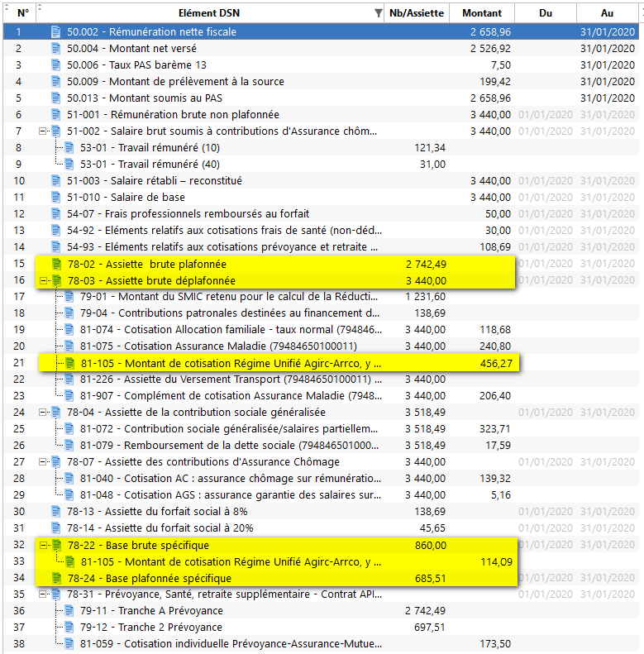Click icon of 54-07 Frais professionnels
Image resolution: width=644 pixels, height=654 pixels.
[x=55, y=213]
